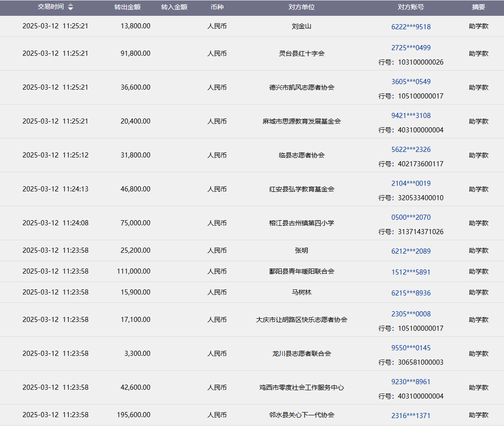
Task: Select the 灵台县红十字会 payee row
Action: pyautogui.click(x=302, y=53)
